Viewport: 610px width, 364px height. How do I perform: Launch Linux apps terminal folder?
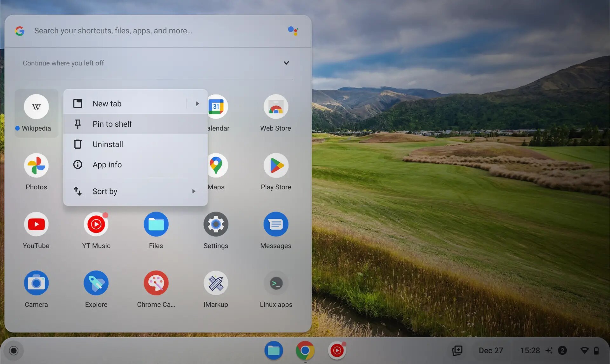coord(276,283)
